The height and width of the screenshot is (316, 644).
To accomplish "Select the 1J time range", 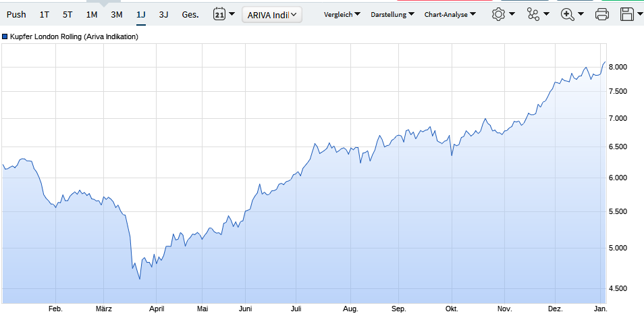I will [x=140, y=14].
